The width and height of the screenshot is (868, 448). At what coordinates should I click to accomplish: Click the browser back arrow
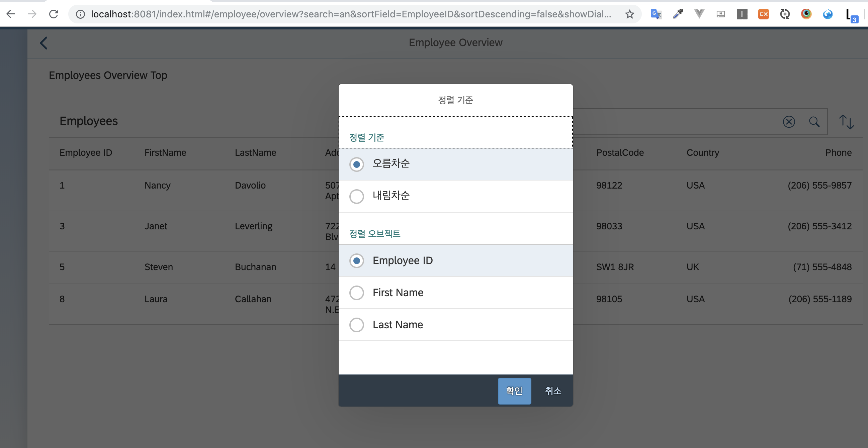[11, 14]
